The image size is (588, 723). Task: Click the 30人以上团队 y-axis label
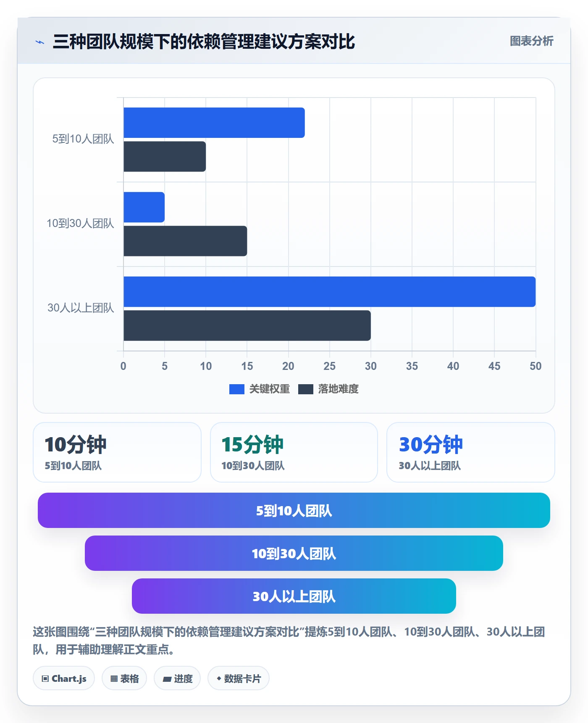81,308
